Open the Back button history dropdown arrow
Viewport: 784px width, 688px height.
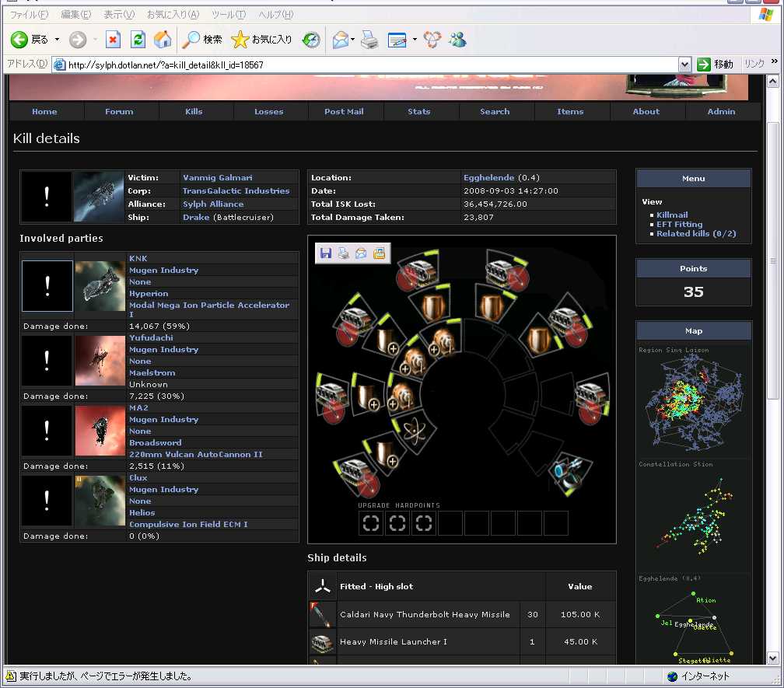57,40
